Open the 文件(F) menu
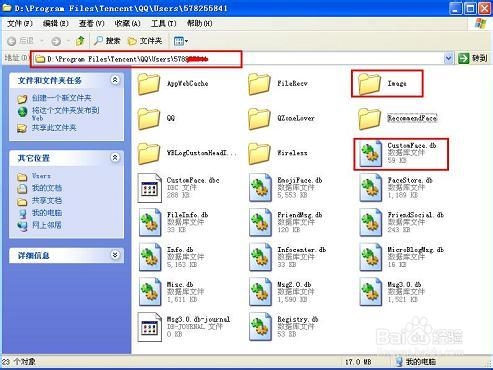This screenshot has height=370, width=493. pyautogui.click(x=20, y=23)
